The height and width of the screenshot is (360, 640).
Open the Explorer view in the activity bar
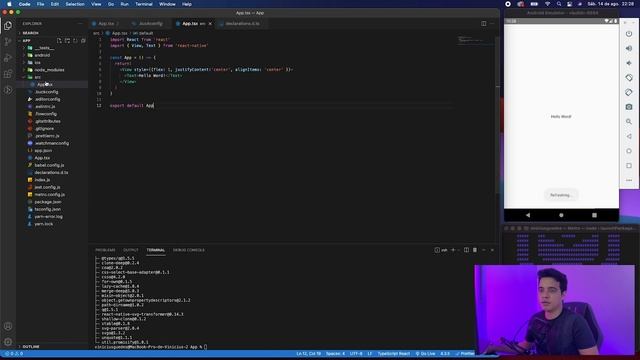[x=8, y=26]
